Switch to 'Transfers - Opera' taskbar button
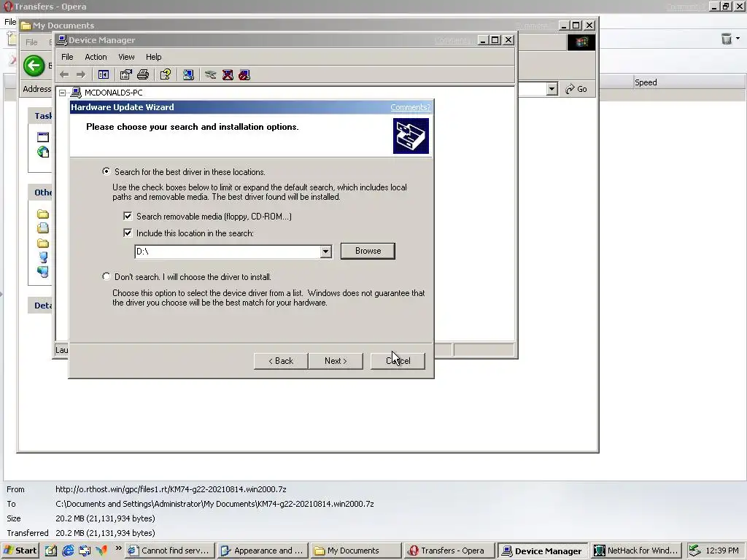Viewport: 747px width, 560px height. (449, 551)
